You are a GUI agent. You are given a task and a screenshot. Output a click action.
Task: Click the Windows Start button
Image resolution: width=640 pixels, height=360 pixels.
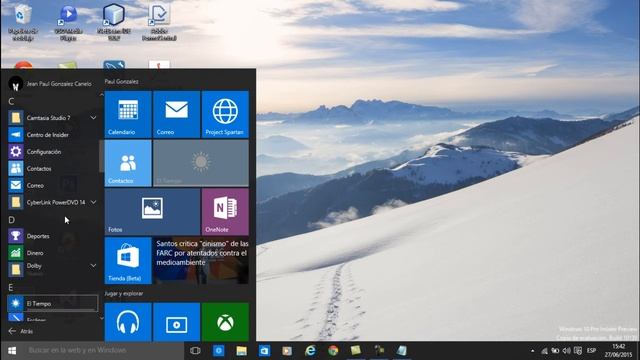click(12, 351)
